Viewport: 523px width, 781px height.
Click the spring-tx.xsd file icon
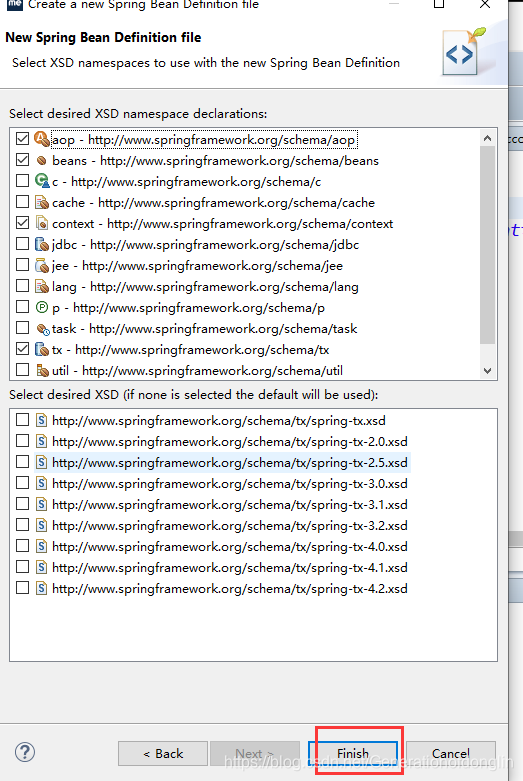point(42,420)
